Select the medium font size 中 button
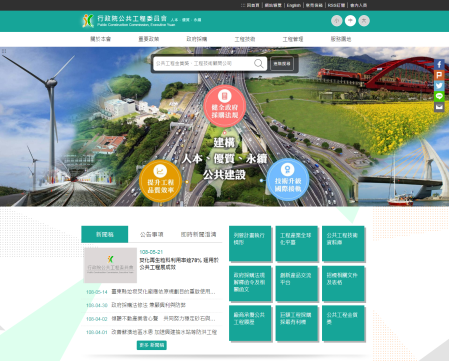Screen dimensions: 449x361 [350, 21]
